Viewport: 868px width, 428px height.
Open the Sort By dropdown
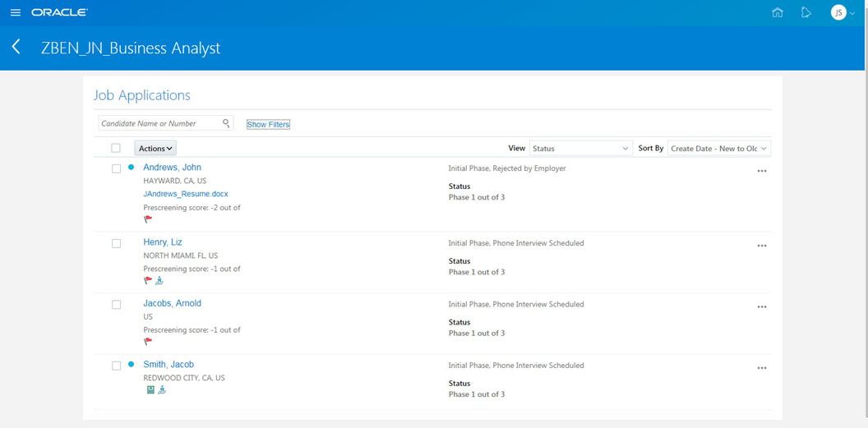719,148
